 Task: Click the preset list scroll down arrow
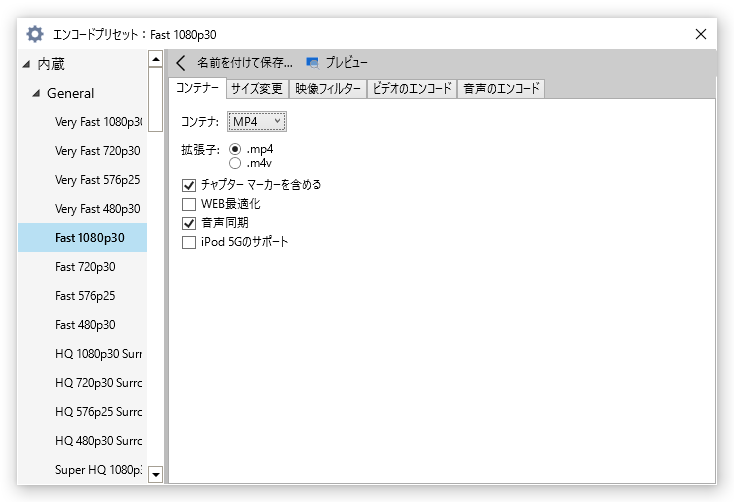click(x=155, y=475)
